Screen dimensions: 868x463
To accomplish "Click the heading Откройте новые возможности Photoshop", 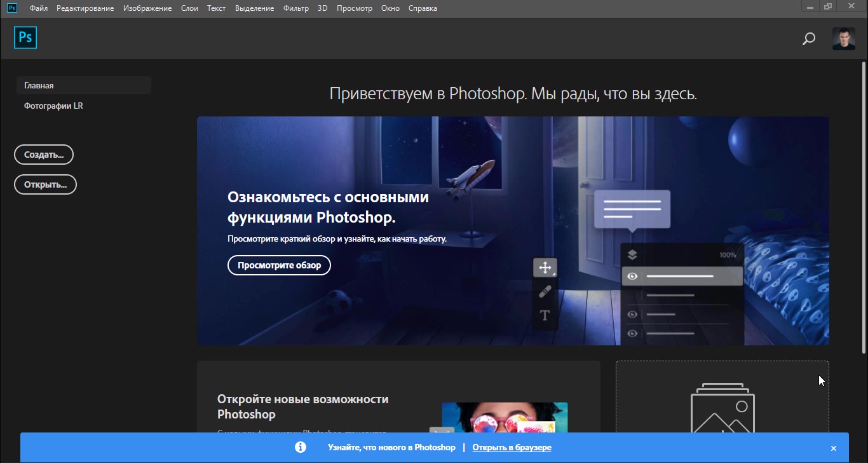I will [302, 406].
